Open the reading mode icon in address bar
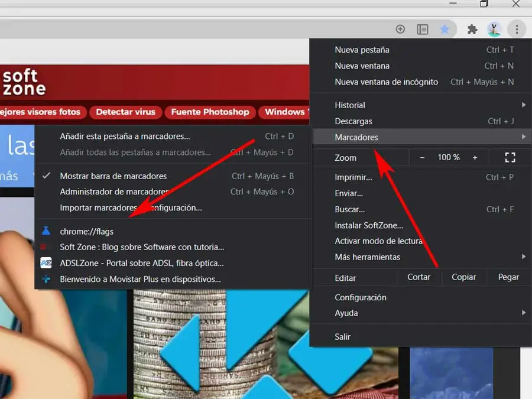532x399 pixels. pyautogui.click(x=423, y=29)
